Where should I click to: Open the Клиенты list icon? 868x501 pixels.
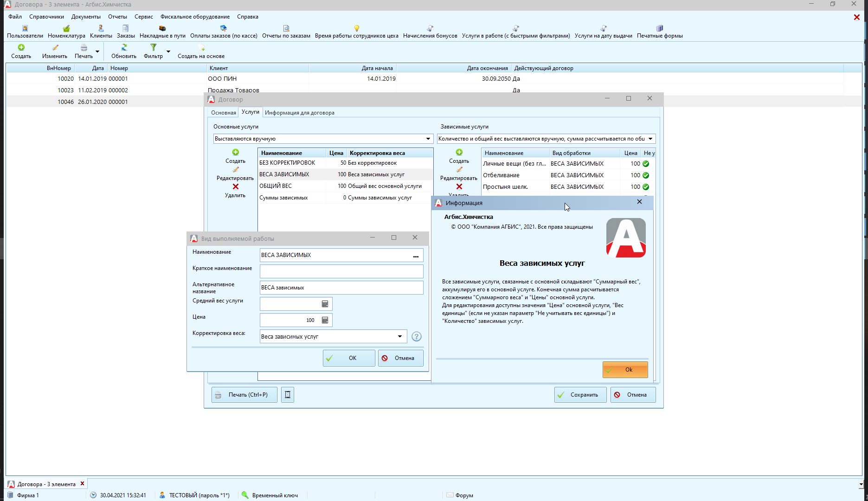tap(101, 32)
